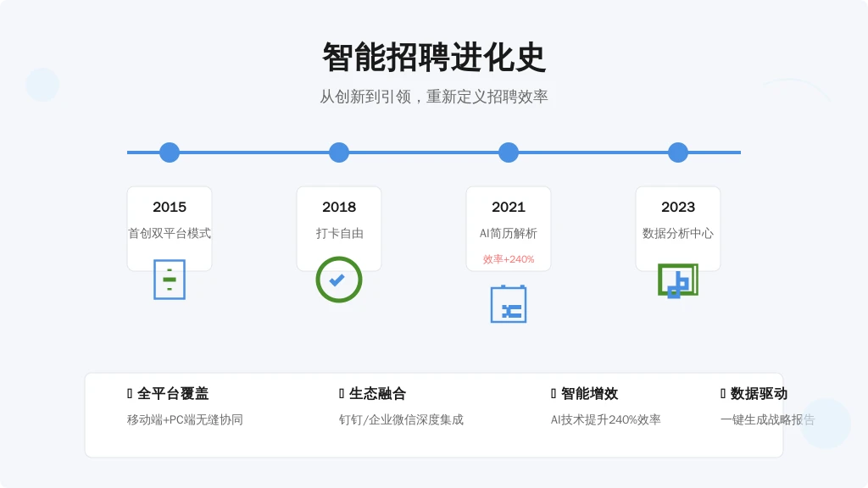Screen dimensions: 868x488
Task: Click the green checkmark circle icon
Action: coord(339,280)
